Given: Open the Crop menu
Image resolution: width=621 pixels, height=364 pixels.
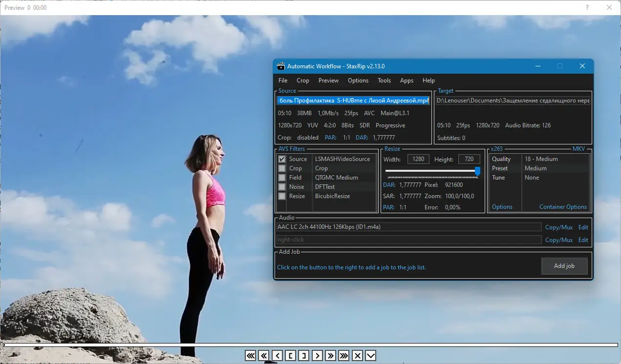Looking at the screenshot, I should click(303, 81).
